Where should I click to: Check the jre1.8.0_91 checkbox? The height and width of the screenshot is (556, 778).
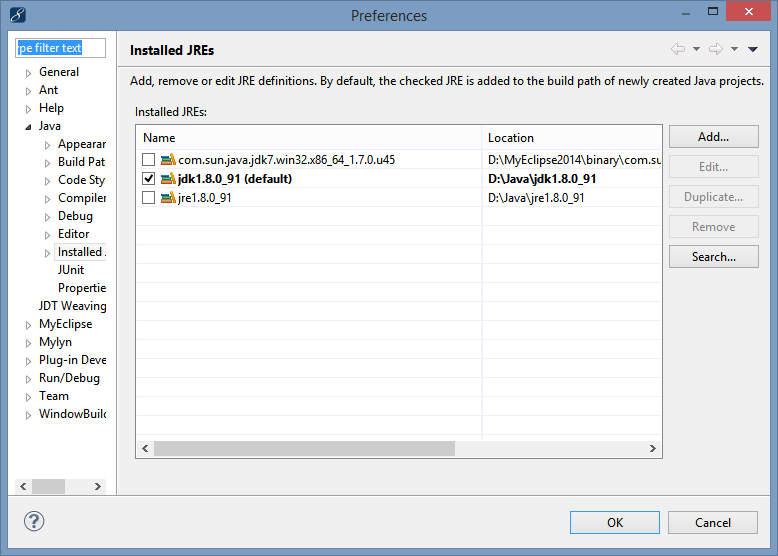148,197
